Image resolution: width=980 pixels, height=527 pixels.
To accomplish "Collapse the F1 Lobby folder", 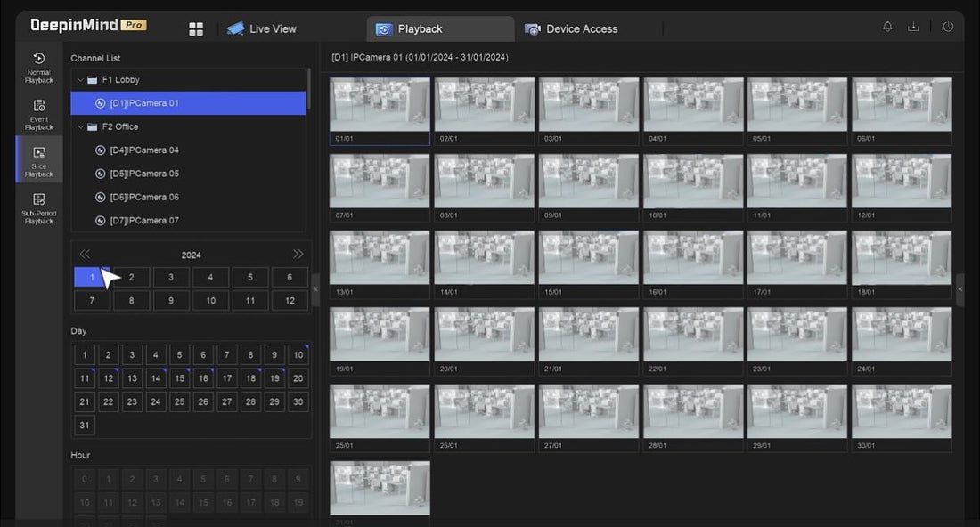I will (x=80, y=80).
